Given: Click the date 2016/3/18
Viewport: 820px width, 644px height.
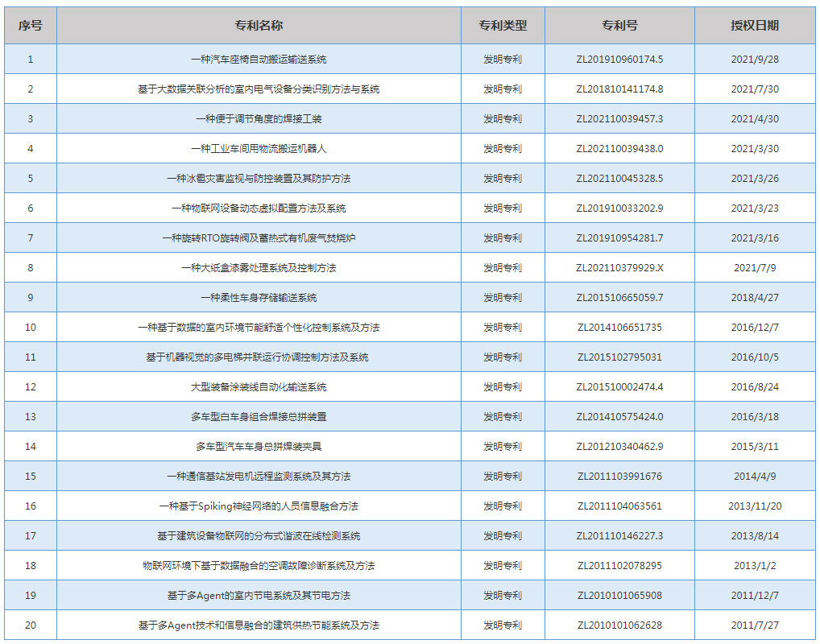Looking at the screenshot, I should (755, 417).
